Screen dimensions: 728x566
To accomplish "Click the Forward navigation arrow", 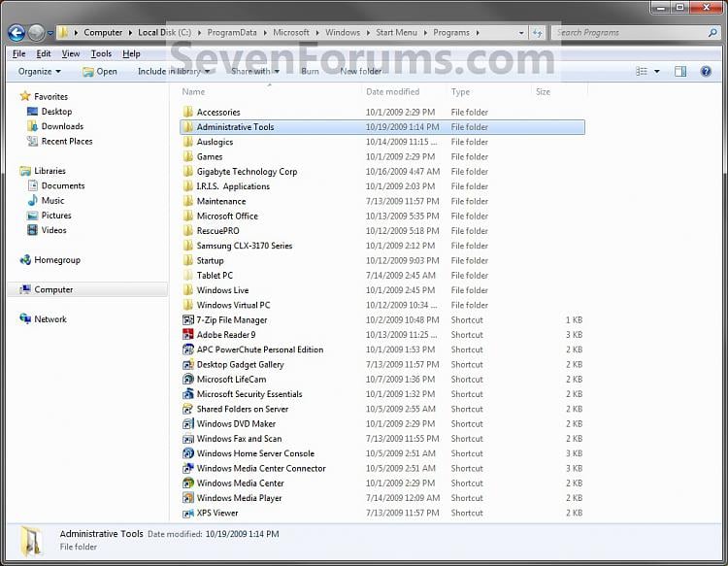I will click(x=36, y=32).
